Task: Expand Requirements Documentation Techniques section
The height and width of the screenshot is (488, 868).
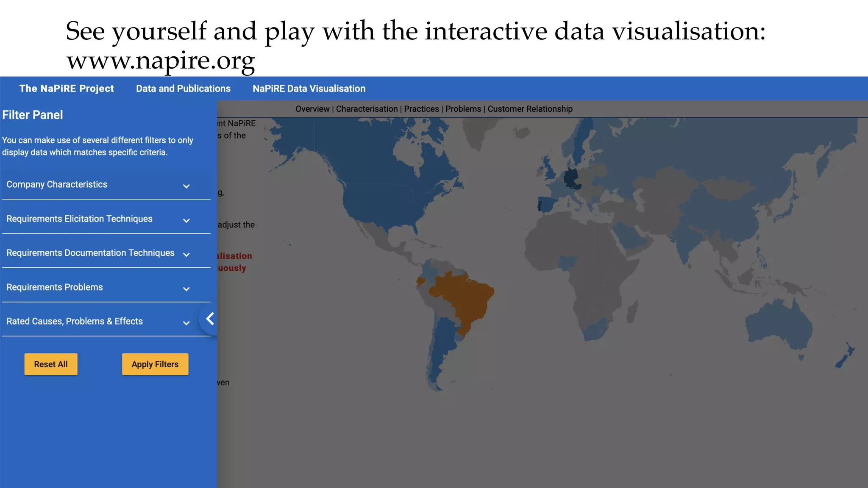Action: pos(106,253)
